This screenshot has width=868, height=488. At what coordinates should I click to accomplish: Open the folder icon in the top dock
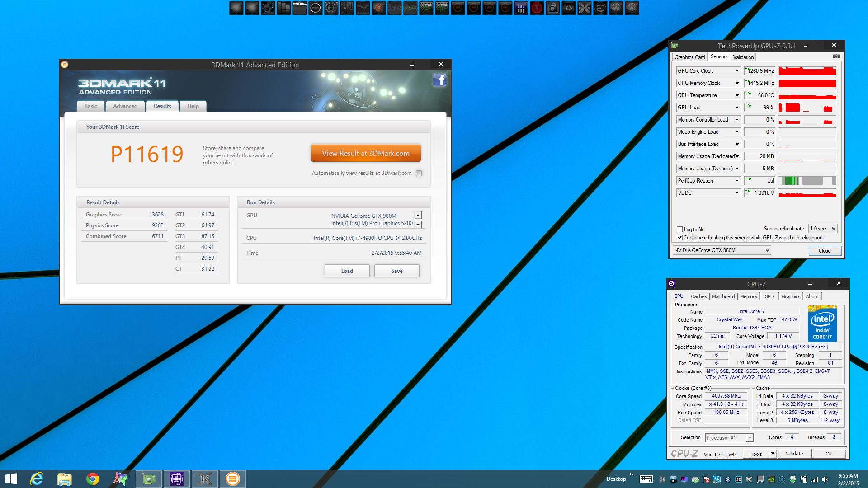pyautogui.click(x=300, y=8)
